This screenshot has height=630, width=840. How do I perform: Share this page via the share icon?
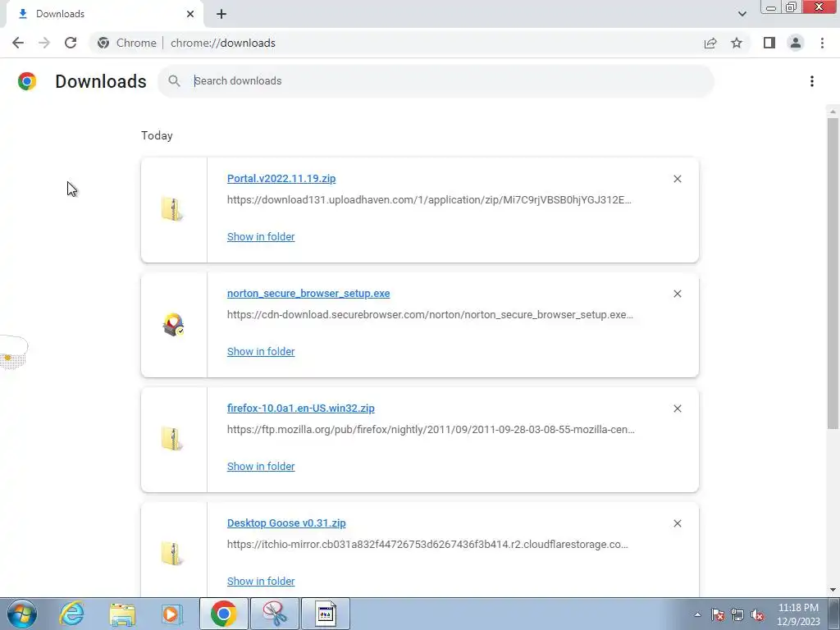click(710, 43)
